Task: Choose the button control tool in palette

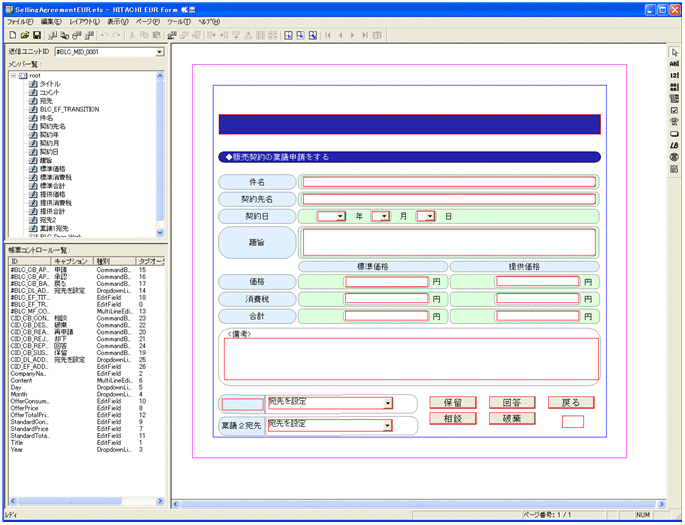Action: coord(675,133)
